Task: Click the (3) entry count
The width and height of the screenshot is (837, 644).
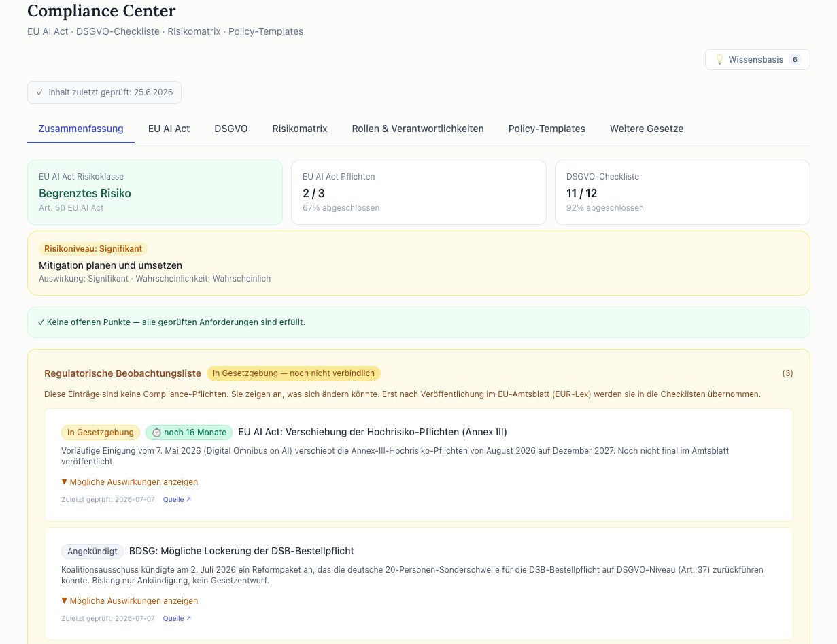Action: (x=787, y=373)
